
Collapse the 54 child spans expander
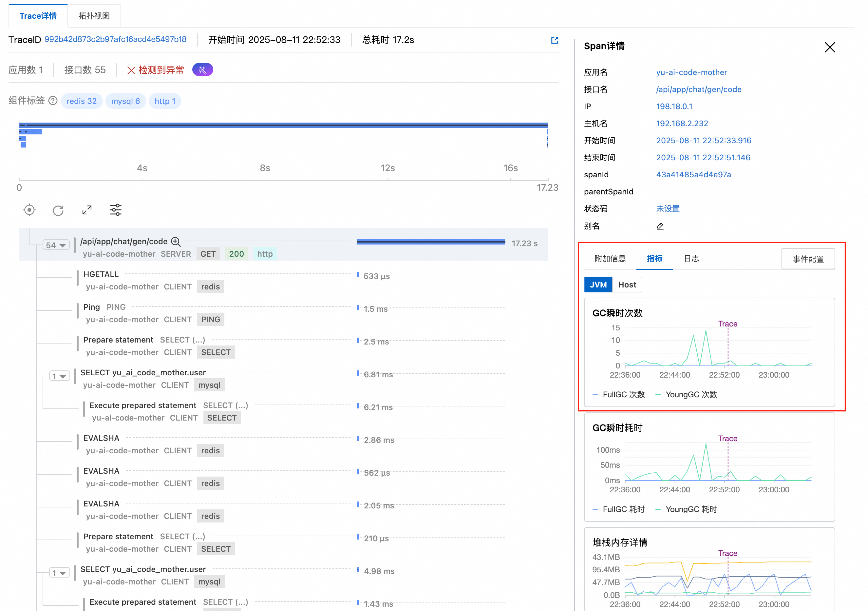pyautogui.click(x=56, y=245)
